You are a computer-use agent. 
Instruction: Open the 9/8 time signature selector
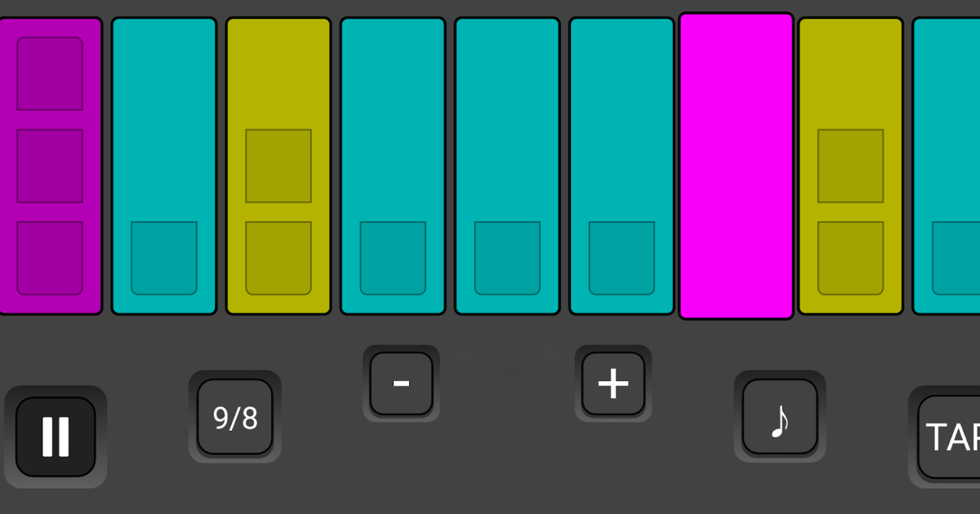point(235,417)
